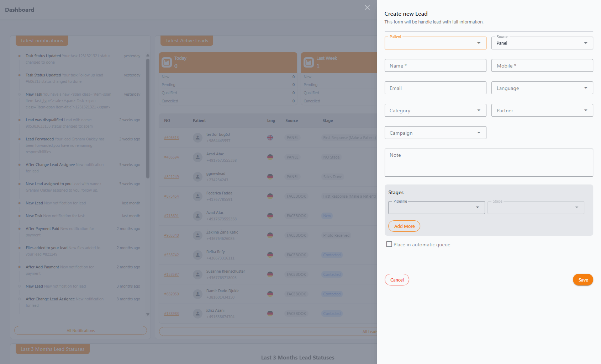Open lead link #486594
The image size is (601, 364).
(x=172, y=157)
